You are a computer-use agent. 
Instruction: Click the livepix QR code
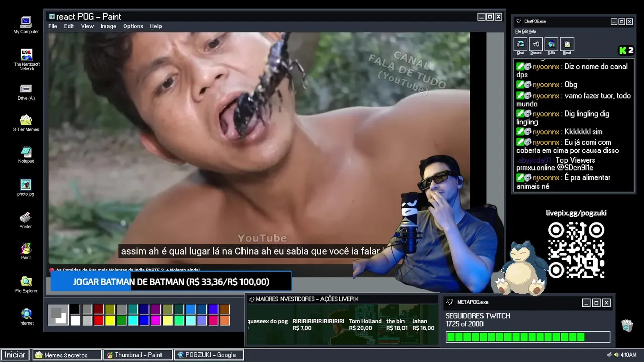click(576, 250)
